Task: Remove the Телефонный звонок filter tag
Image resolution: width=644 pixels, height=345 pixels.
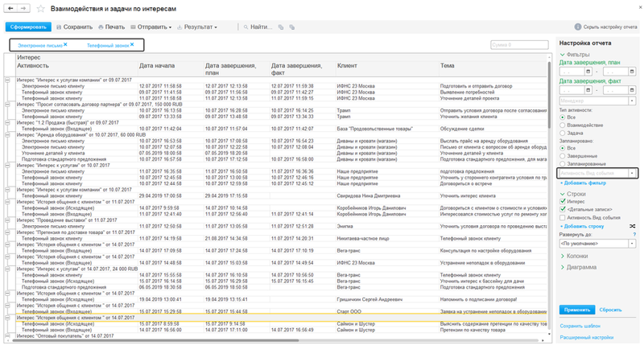Action: pos(132,45)
